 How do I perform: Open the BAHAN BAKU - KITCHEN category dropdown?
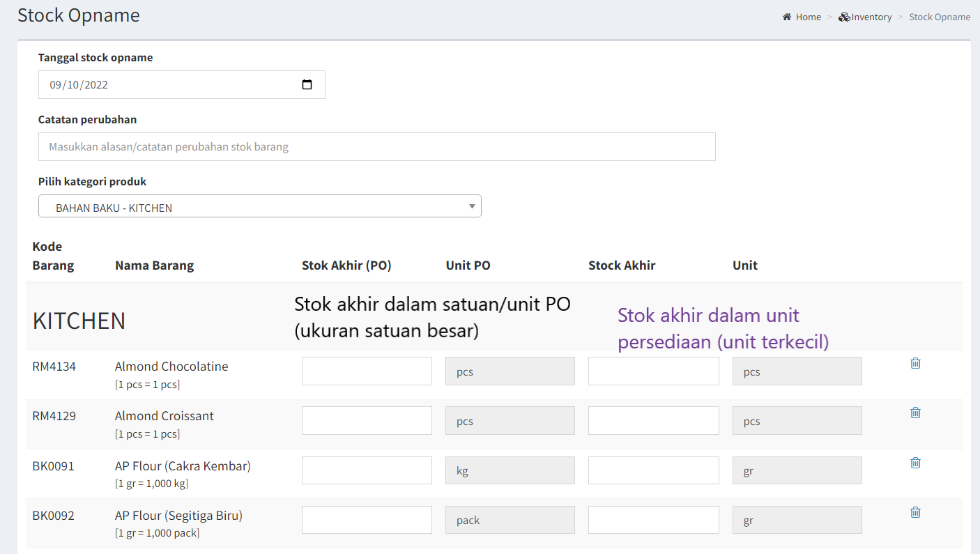(259, 206)
